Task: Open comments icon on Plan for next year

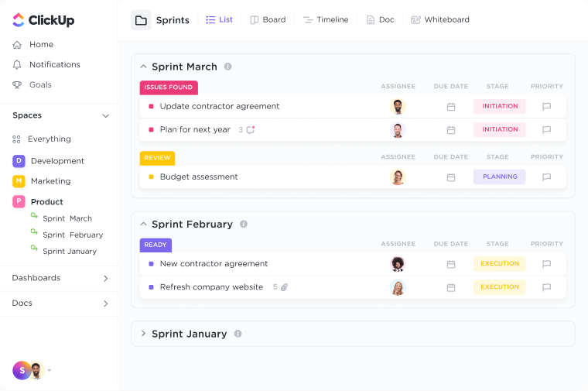Action: coord(251,130)
